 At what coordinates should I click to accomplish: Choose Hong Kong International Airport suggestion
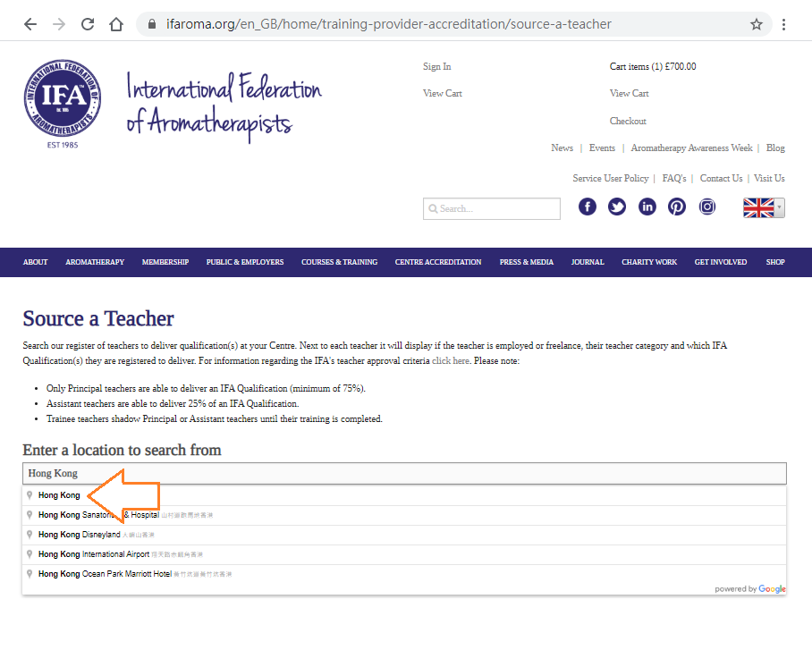click(x=94, y=554)
